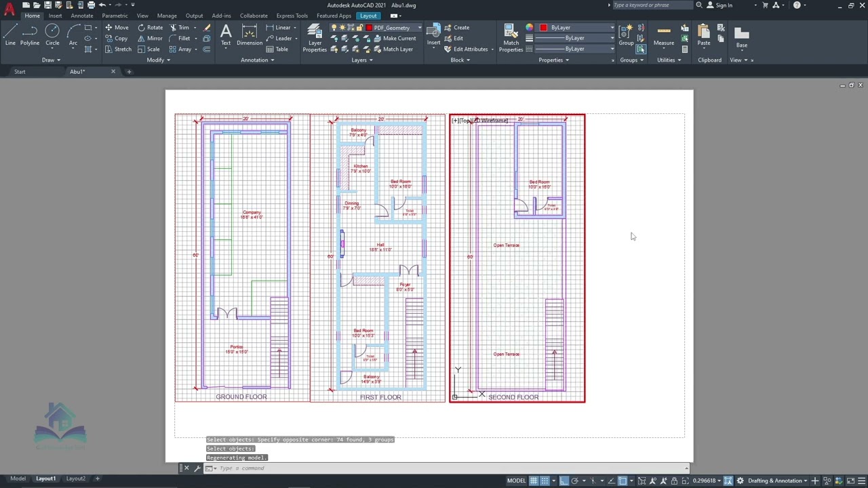
Task: Click the Match Layer button
Action: (393, 49)
